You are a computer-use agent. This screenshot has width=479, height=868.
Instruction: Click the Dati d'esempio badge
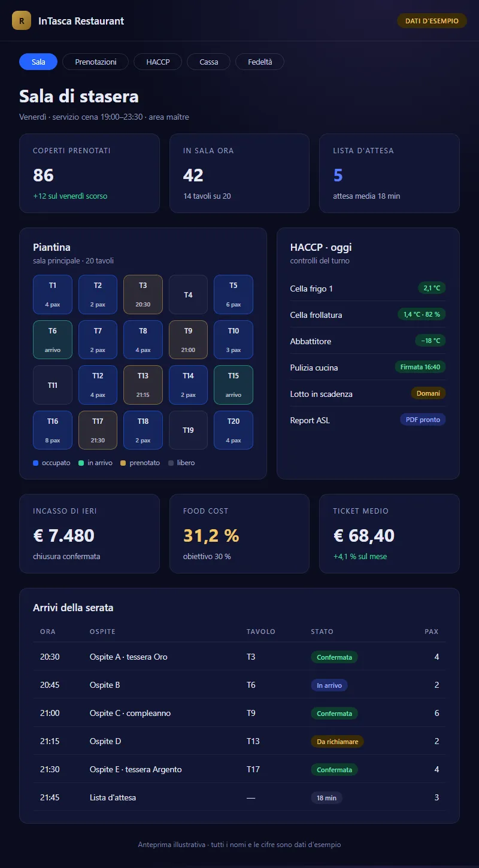tap(432, 21)
